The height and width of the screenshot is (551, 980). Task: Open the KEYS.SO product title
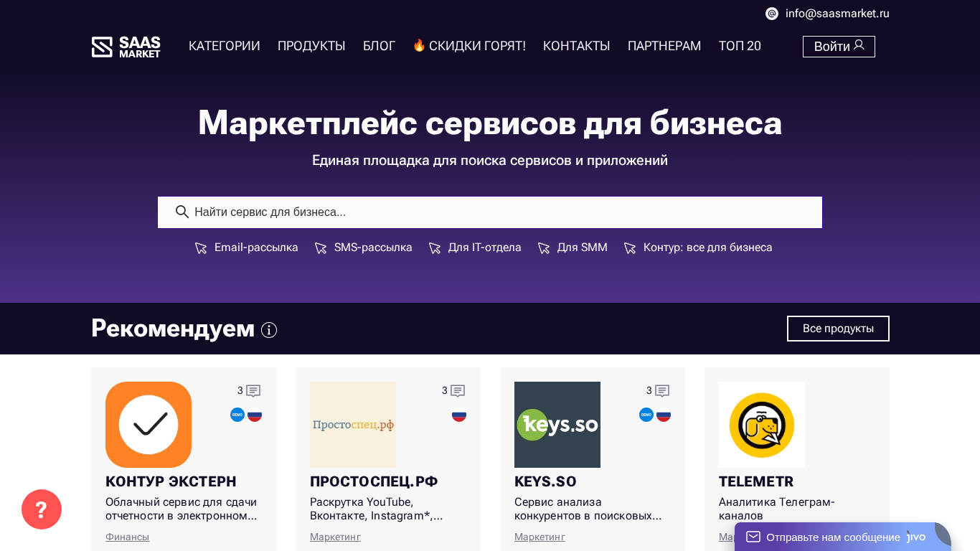click(545, 481)
